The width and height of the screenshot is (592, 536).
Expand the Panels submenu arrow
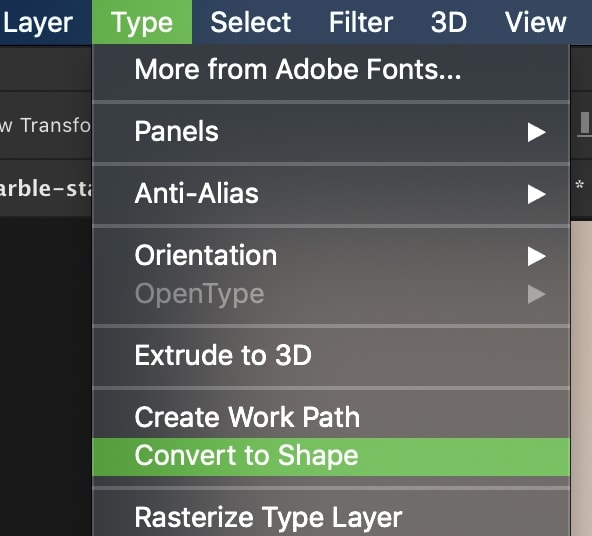point(536,132)
